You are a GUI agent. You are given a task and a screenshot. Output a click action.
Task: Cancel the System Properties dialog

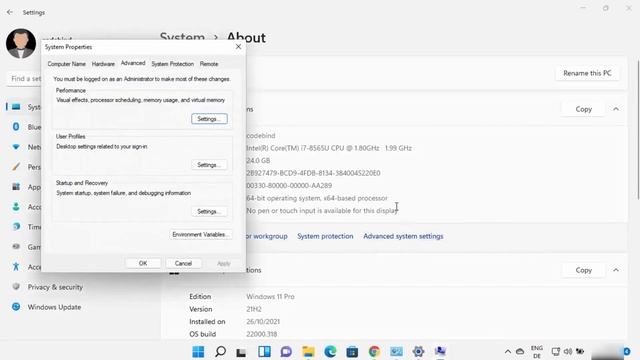(183, 263)
